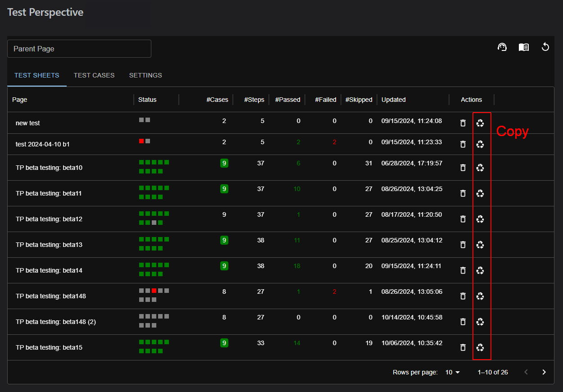Delete test 2024-04-10 b1 sheet
Screen dimensions: 563x392
(463, 144)
